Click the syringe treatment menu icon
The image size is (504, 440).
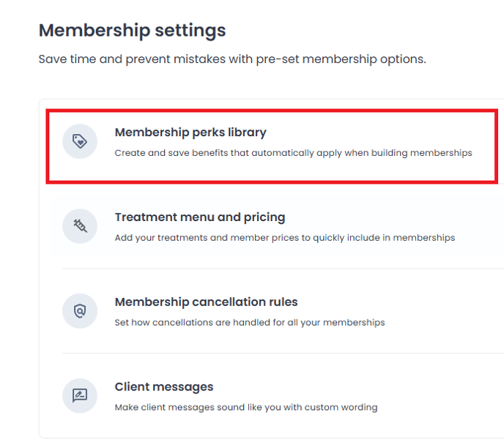tap(80, 226)
